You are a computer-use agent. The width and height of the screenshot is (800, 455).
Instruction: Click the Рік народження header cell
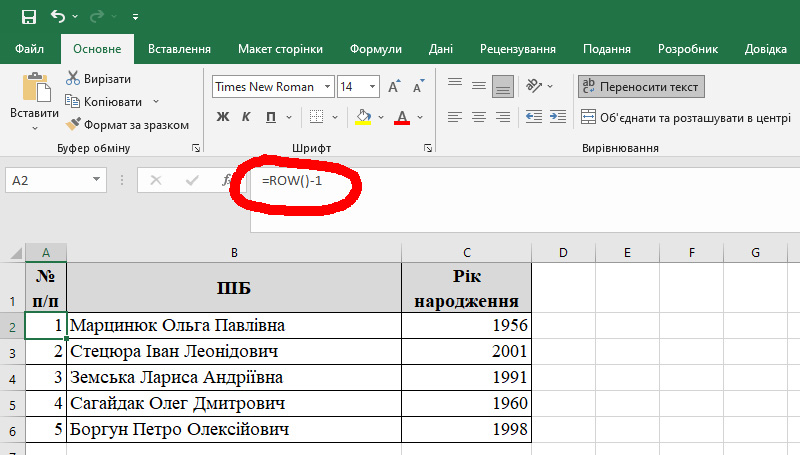point(466,288)
